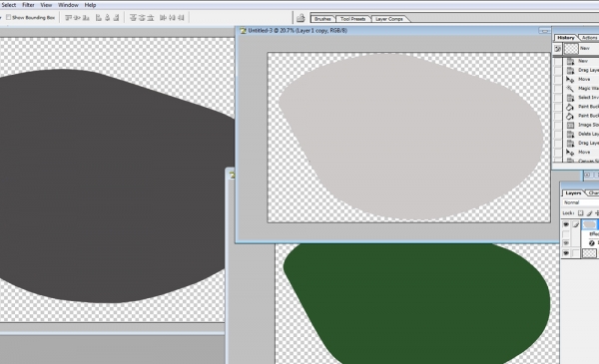Select the History panel tab
Image resolution: width=599 pixels, height=364 pixels.
coord(566,38)
